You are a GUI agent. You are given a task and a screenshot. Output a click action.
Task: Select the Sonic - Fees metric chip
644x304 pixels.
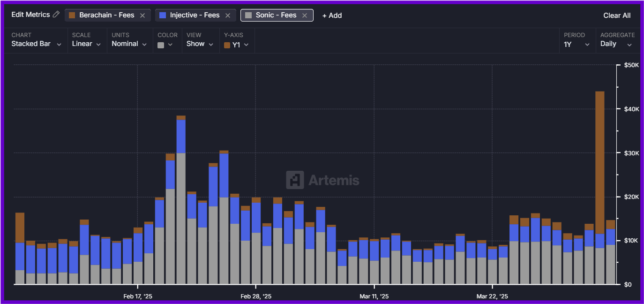pyautogui.click(x=276, y=15)
